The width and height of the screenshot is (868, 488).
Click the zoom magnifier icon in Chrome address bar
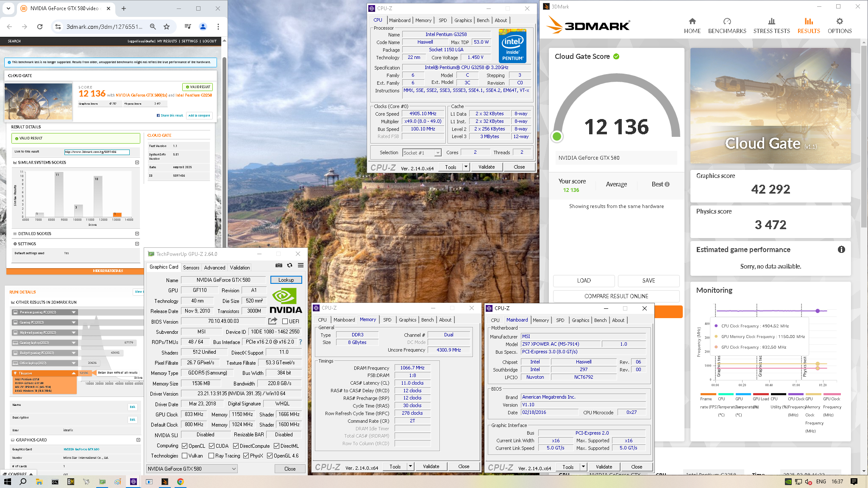(x=153, y=27)
